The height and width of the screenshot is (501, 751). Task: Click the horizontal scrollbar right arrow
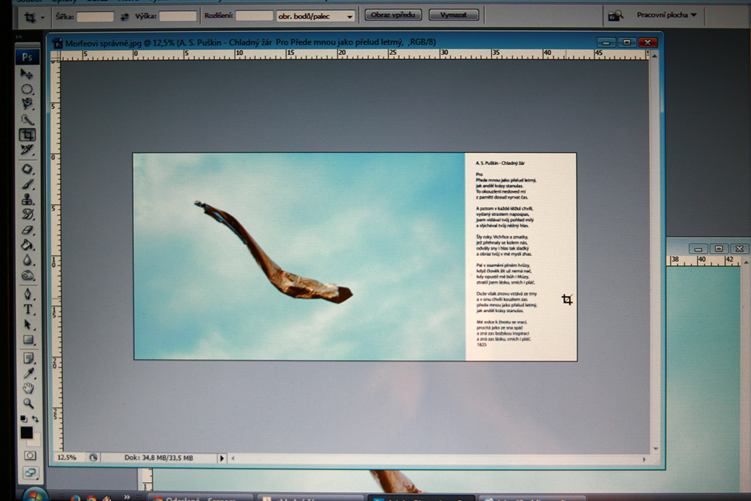(x=644, y=459)
